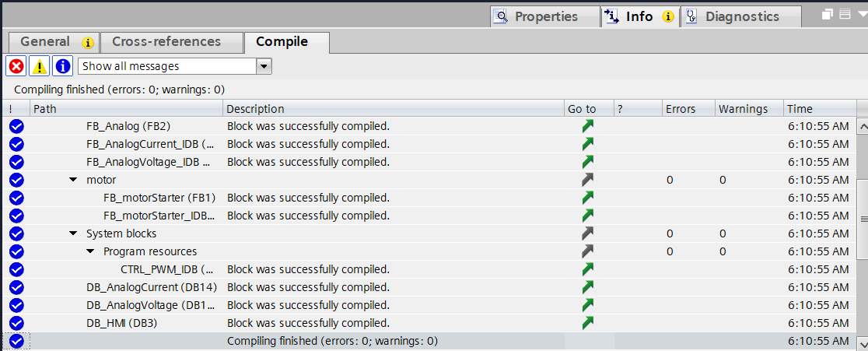Click the vertical scrollbar up arrow

(x=863, y=126)
